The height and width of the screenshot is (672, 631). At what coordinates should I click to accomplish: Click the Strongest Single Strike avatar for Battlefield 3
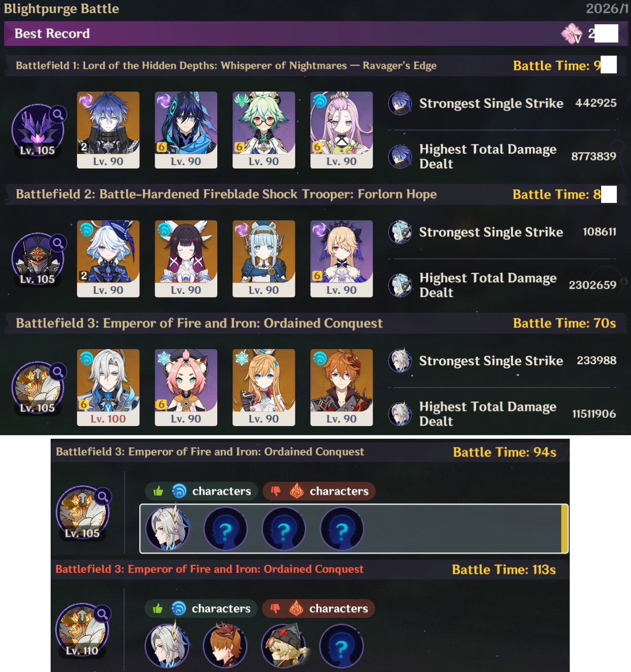point(400,361)
